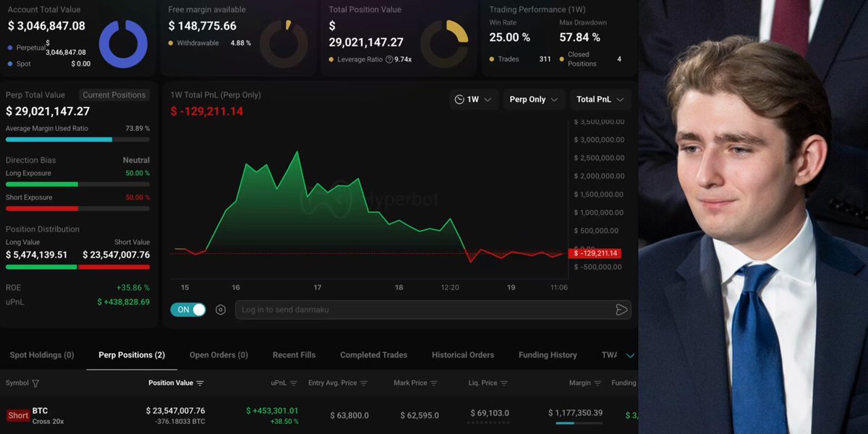
Task: Click the Direction Bias Neutral label
Action: [136, 160]
